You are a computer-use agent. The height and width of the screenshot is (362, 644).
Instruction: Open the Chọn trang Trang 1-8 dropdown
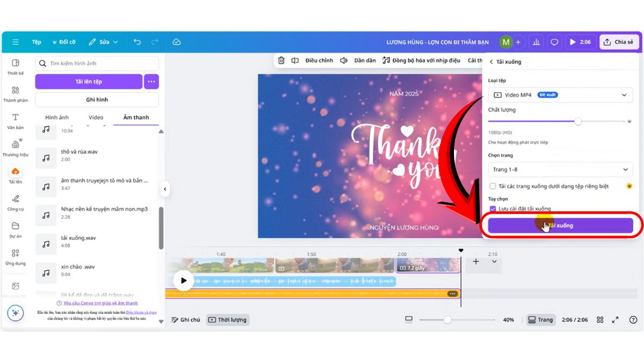click(x=560, y=169)
